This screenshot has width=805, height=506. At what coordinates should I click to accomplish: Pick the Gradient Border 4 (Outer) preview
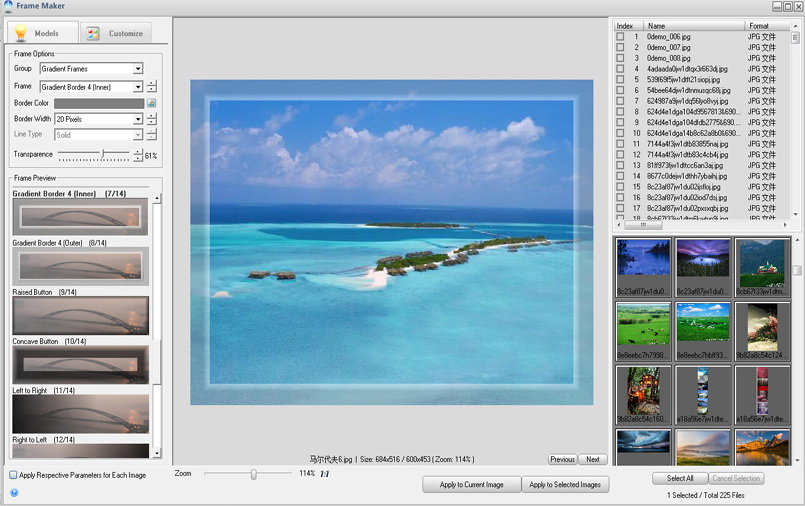point(80,266)
